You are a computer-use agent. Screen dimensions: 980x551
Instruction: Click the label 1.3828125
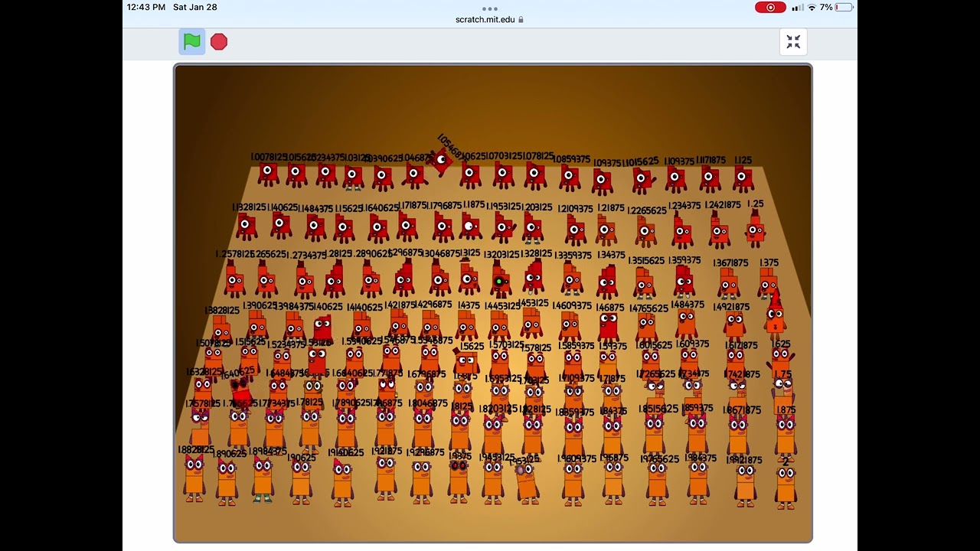click(x=222, y=311)
